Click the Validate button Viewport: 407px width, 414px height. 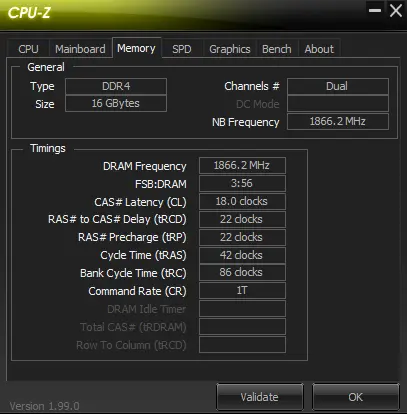pos(260,397)
